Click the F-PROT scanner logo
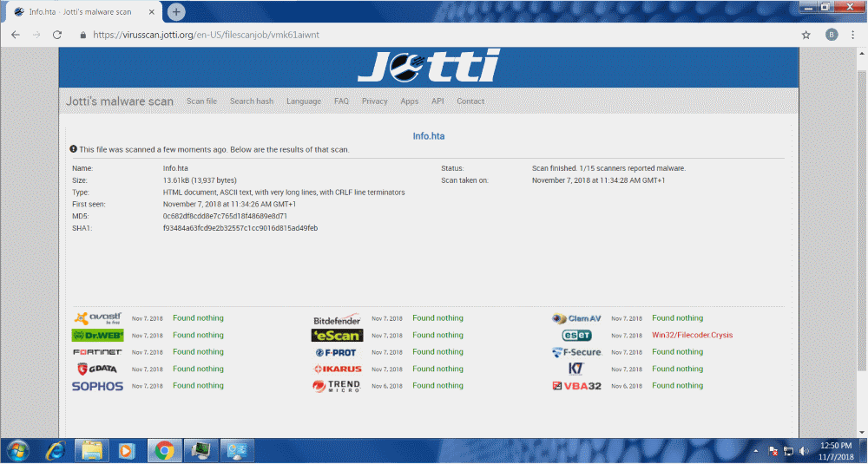Screen dimensions: 868x464 (337, 352)
